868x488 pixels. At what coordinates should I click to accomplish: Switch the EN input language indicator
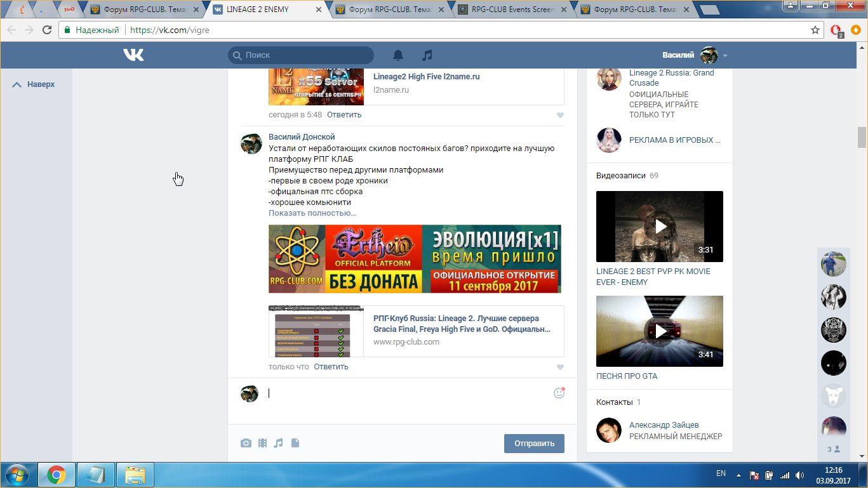tap(721, 473)
